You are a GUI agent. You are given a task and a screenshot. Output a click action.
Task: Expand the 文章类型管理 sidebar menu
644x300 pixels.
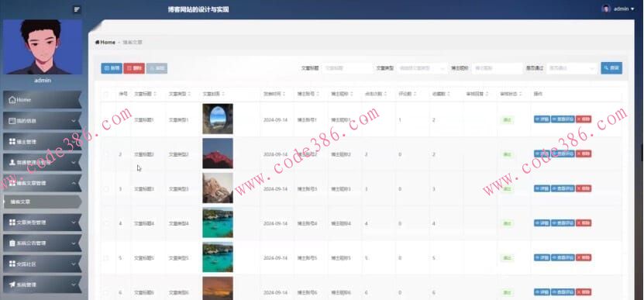[43, 222]
